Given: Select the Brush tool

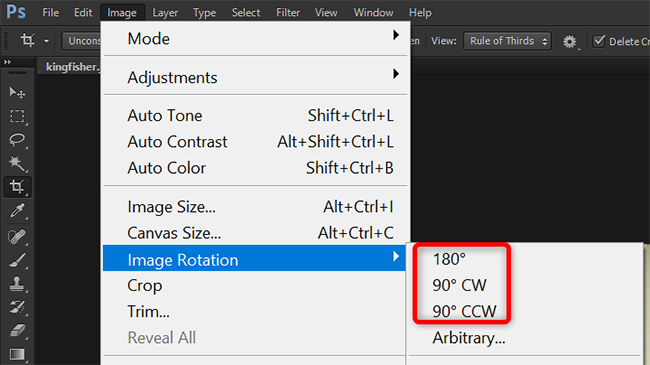Looking at the screenshot, I should [x=17, y=260].
